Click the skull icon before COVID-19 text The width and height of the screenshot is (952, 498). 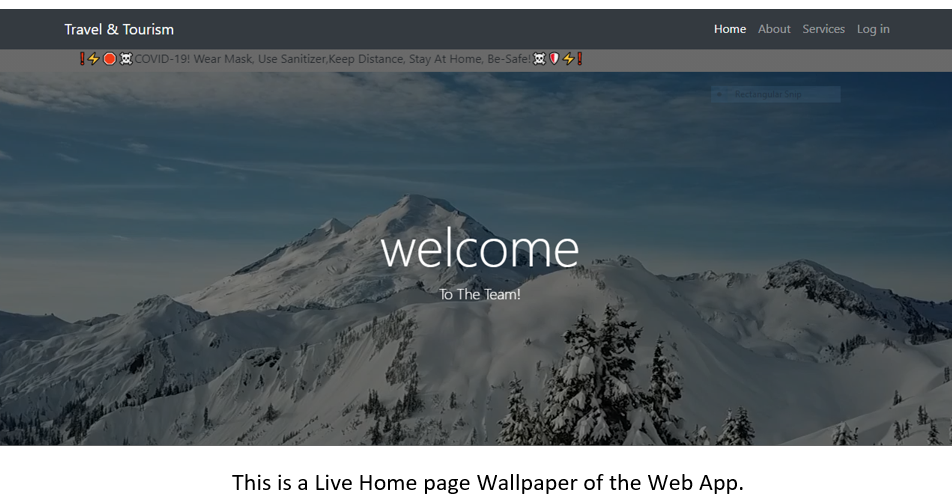point(126,59)
